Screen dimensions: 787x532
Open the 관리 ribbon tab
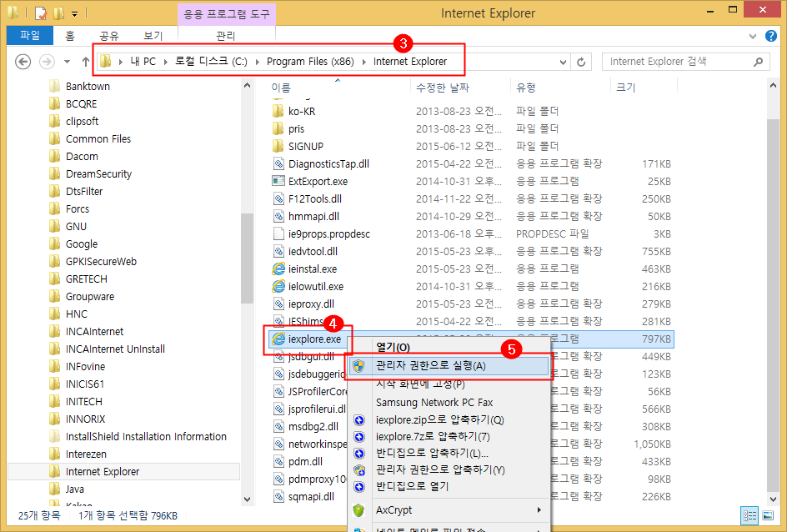pyautogui.click(x=226, y=36)
